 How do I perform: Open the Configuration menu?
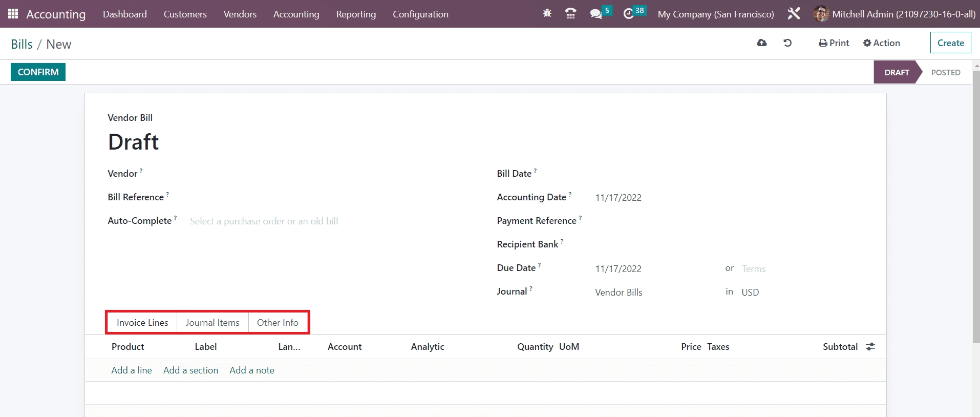pyautogui.click(x=420, y=14)
